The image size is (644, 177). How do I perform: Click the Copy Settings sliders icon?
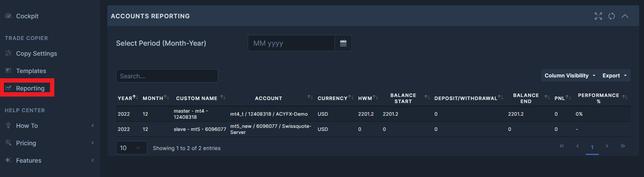point(8,53)
